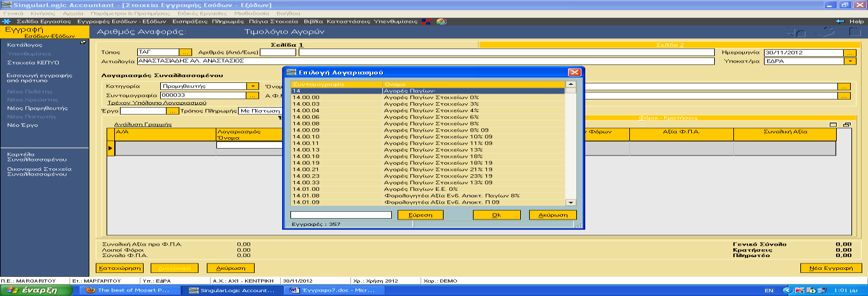The height and width of the screenshot is (296, 868).
Task: Click the blue back arrow next to Help
Action: point(839,21)
